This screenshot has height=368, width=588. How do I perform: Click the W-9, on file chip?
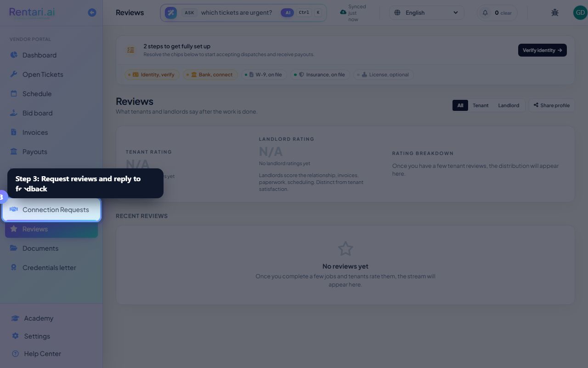pos(264,75)
